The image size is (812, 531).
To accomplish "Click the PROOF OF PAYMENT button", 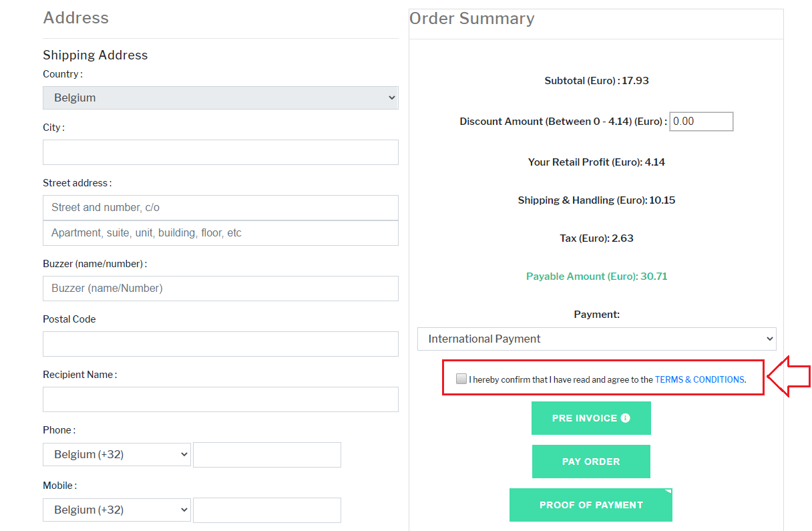I will tap(590, 505).
